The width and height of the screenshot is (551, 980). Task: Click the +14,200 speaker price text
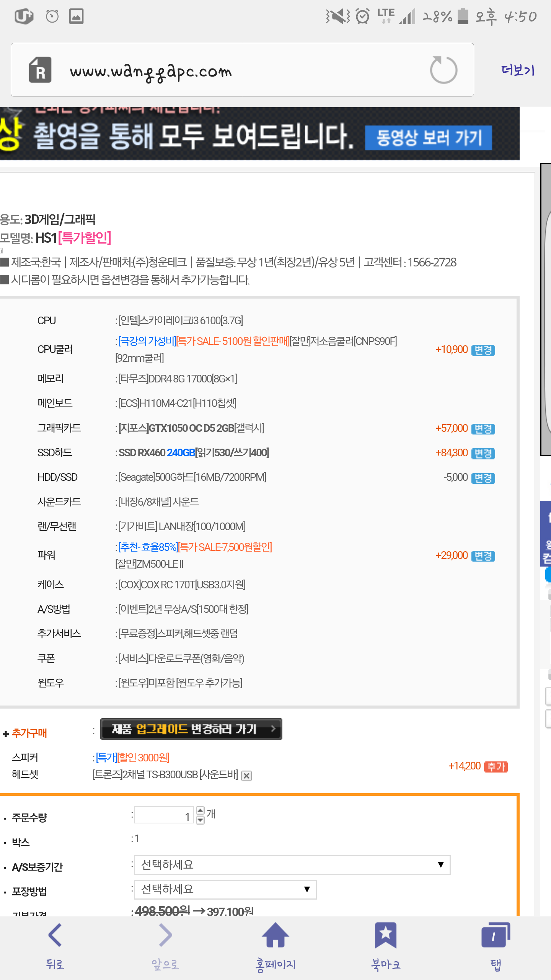(464, 766)
